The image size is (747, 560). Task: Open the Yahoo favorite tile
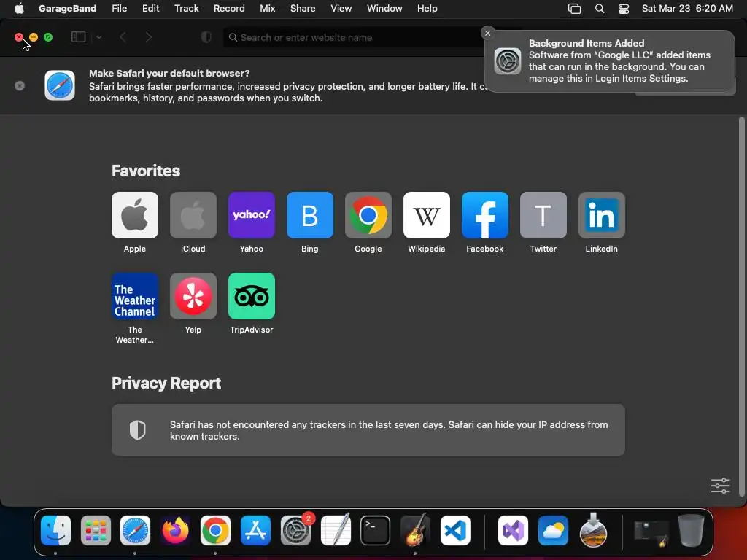251,215
